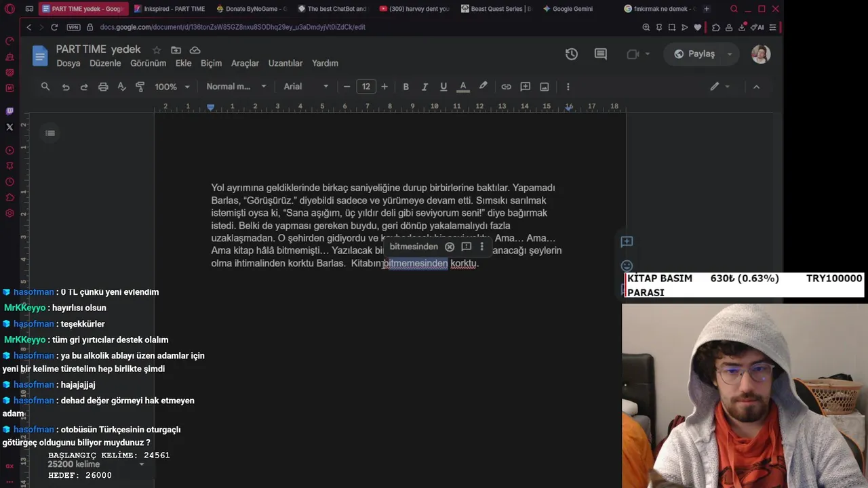
Task: Click the address bar URL
Action: [x=233, y=27]
